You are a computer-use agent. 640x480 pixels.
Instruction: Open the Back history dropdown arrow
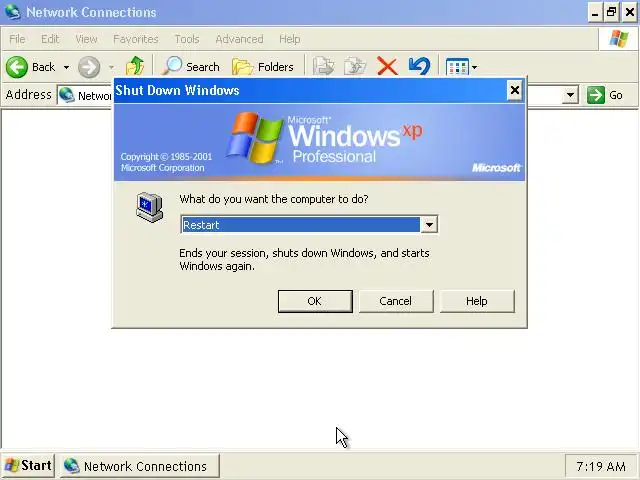tap(66, 67)
